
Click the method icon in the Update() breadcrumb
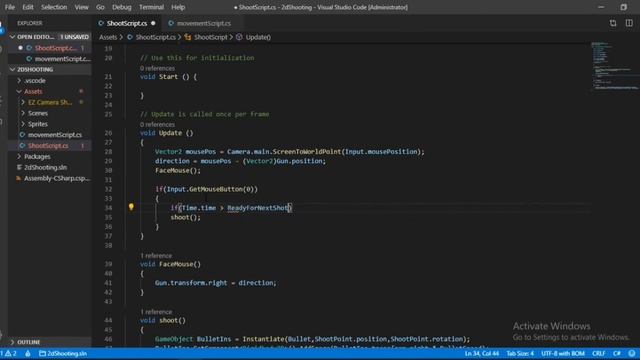239,37
